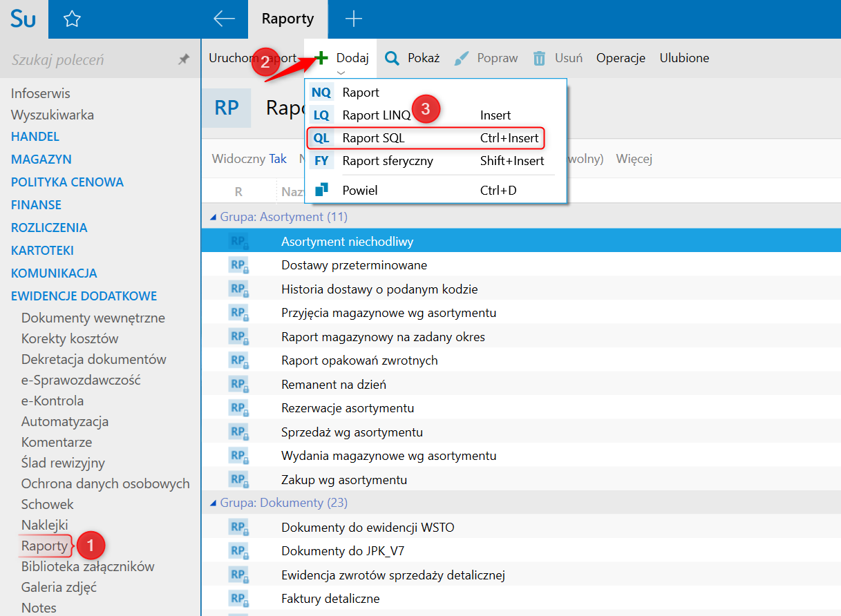
Task: Click the pin icon in search box
Action: 183,60
